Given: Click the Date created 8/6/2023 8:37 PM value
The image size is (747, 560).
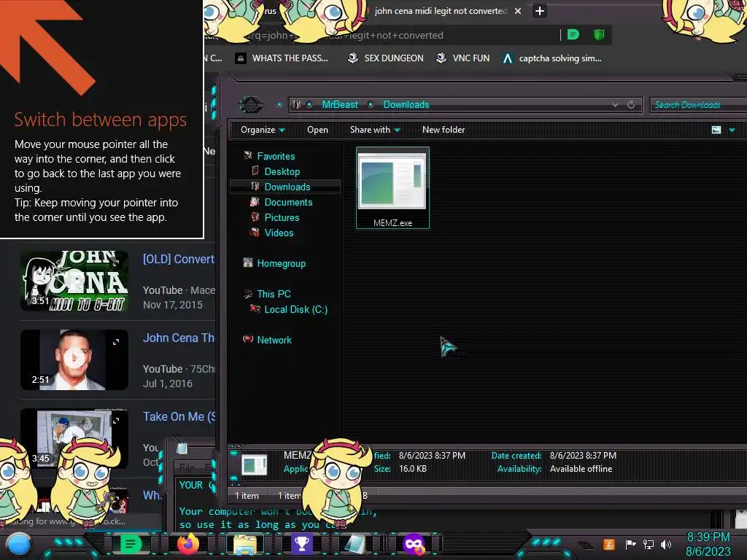Looking at the screenshot, I should point(583,455).
